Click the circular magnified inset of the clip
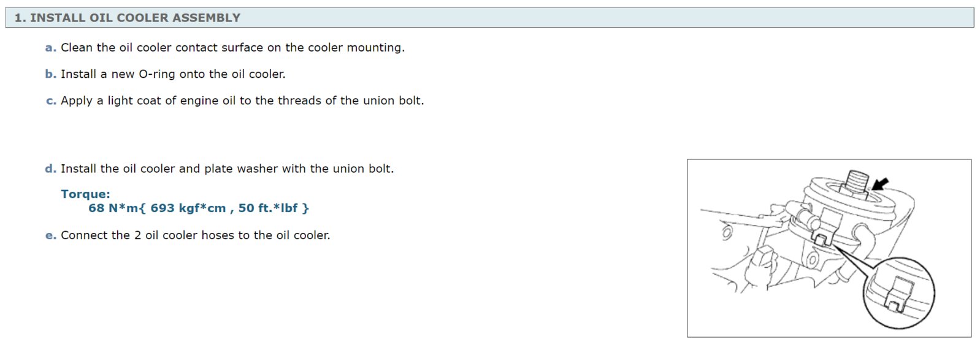 [x=898, y=293]
